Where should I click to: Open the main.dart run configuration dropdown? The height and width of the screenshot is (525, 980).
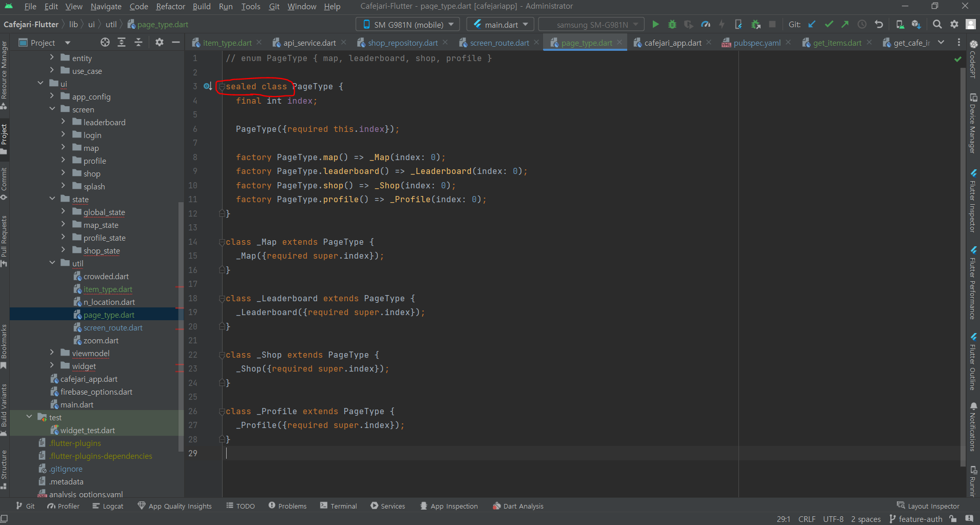click(x=500, y=24)
